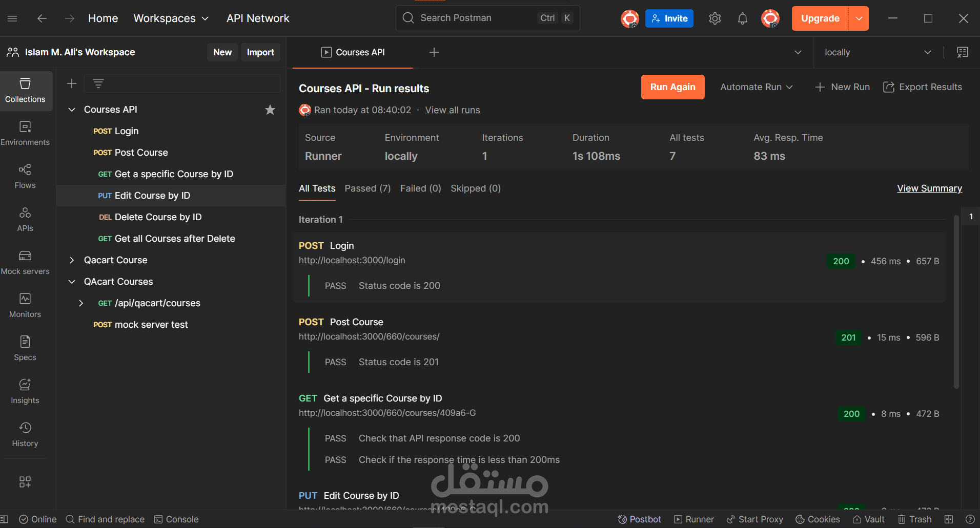Click the plus icon to create a collection
980x528 pixels.
click(72, 83)
